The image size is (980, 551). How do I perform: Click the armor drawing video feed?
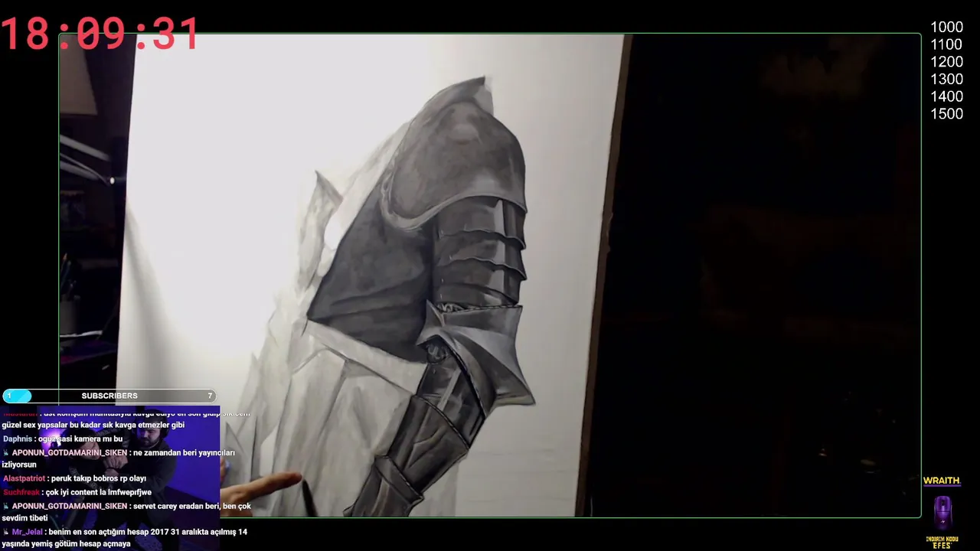(490, 275)
